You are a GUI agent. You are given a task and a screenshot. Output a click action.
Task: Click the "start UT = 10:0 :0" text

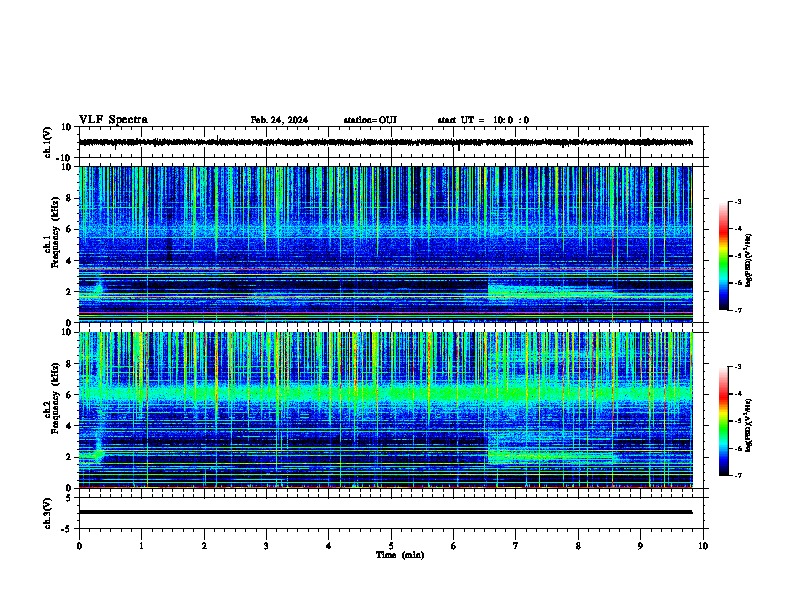483,120
